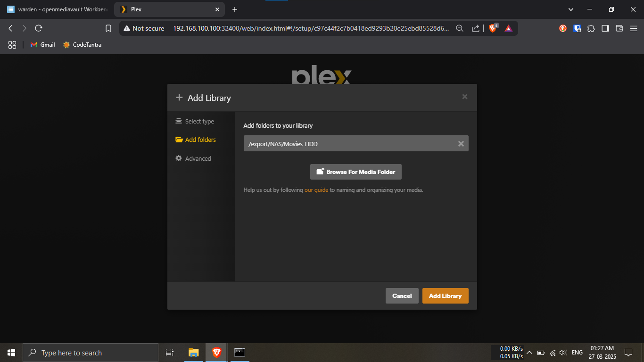The width and height of the screenshot is (644, 362).
Task: Show hidden system tray icons
Action: 529,353
